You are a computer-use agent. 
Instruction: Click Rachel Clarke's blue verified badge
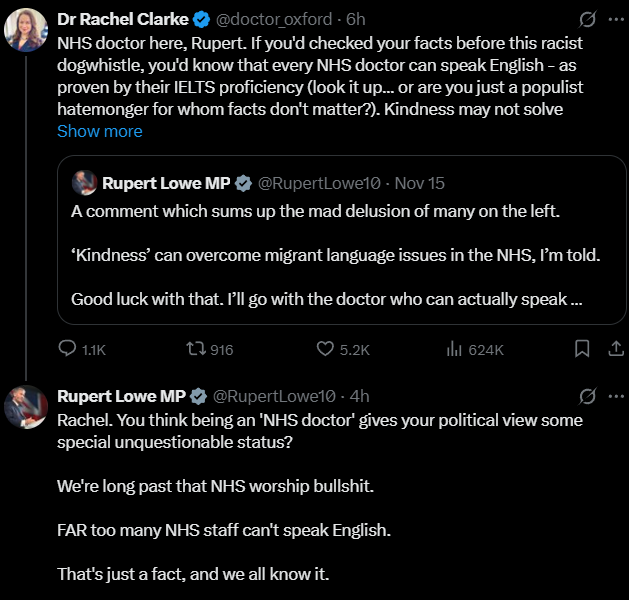pyautogui.click(x=199, y=19)
